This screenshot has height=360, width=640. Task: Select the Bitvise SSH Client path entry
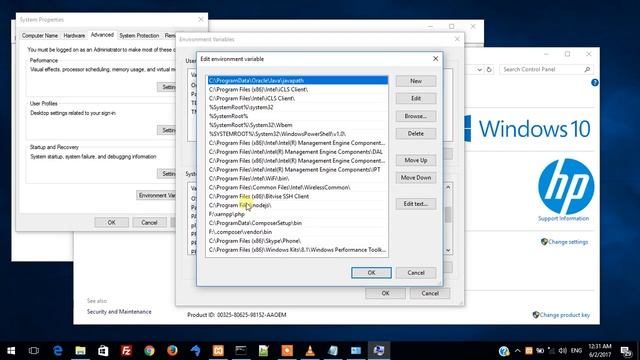pos(298,196)
